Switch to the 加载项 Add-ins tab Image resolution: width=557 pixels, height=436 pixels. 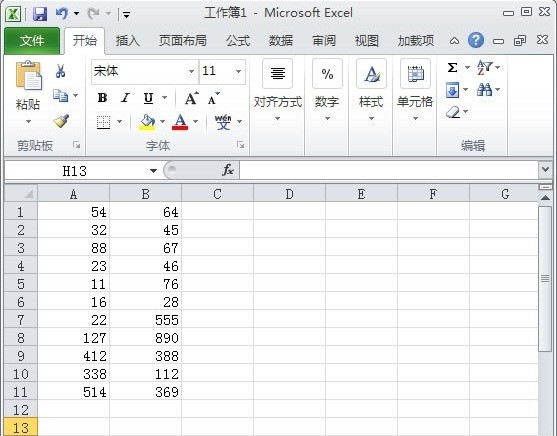tap(416, 41)
